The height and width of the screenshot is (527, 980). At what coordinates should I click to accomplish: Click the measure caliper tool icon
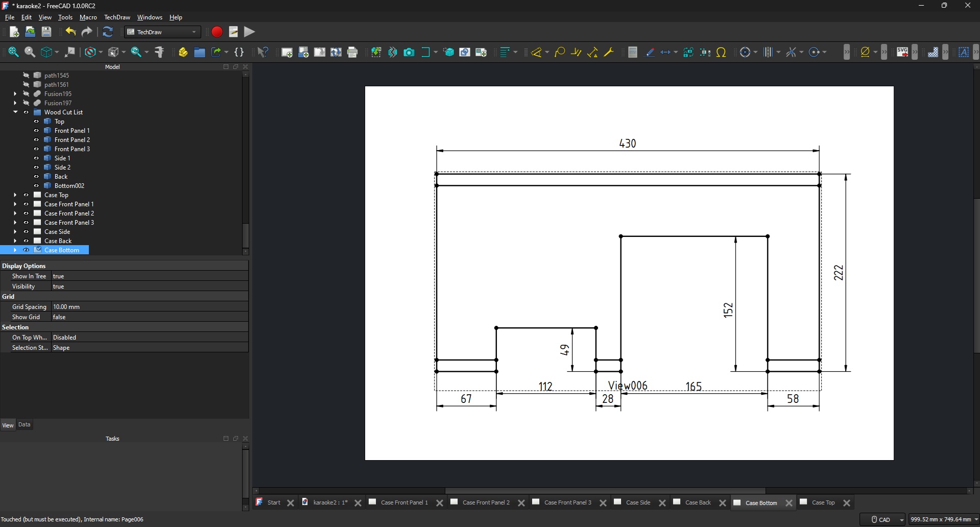pos(160,52)
